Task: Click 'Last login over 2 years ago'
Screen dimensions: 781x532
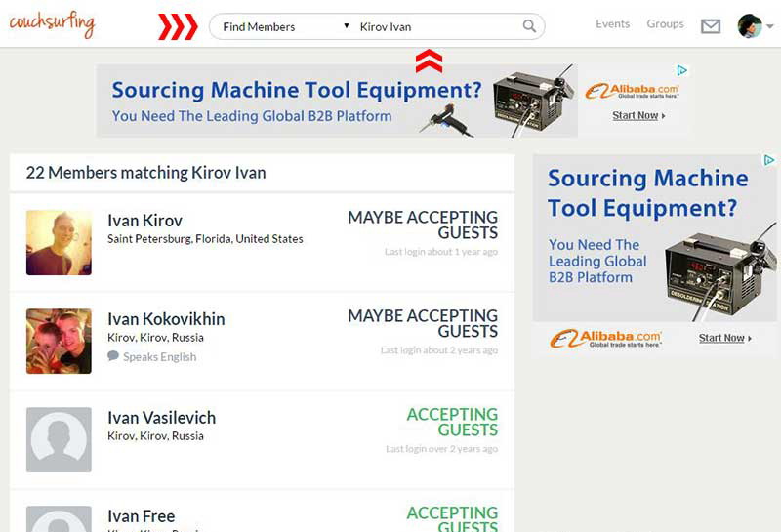Action: point(442,449)
